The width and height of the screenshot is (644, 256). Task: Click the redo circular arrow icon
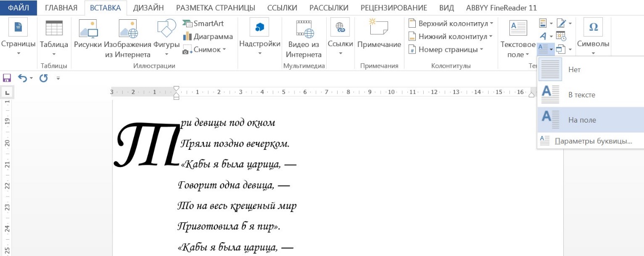pyautogui.click(x=44, y=78)
